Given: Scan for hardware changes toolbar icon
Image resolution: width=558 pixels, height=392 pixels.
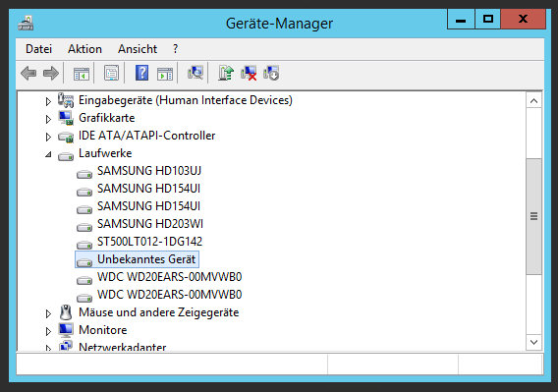Looking at the screenshot, I should click(195, 73).
